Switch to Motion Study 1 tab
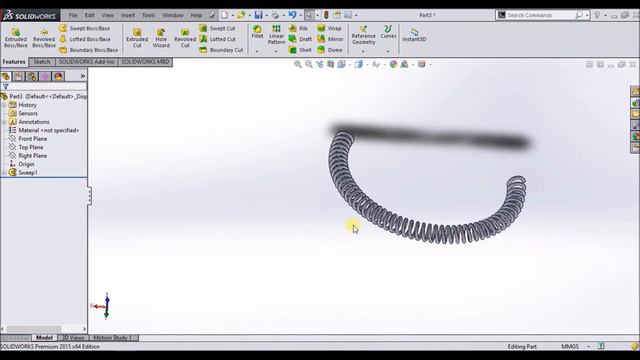 (x=113, y=338)
